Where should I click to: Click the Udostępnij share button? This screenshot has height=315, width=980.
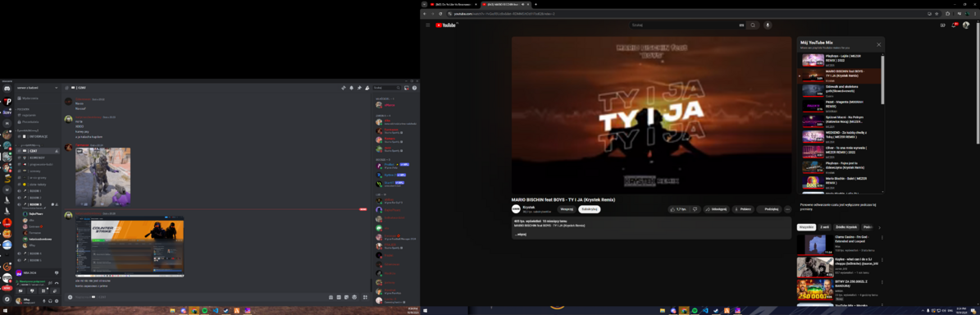716,208
